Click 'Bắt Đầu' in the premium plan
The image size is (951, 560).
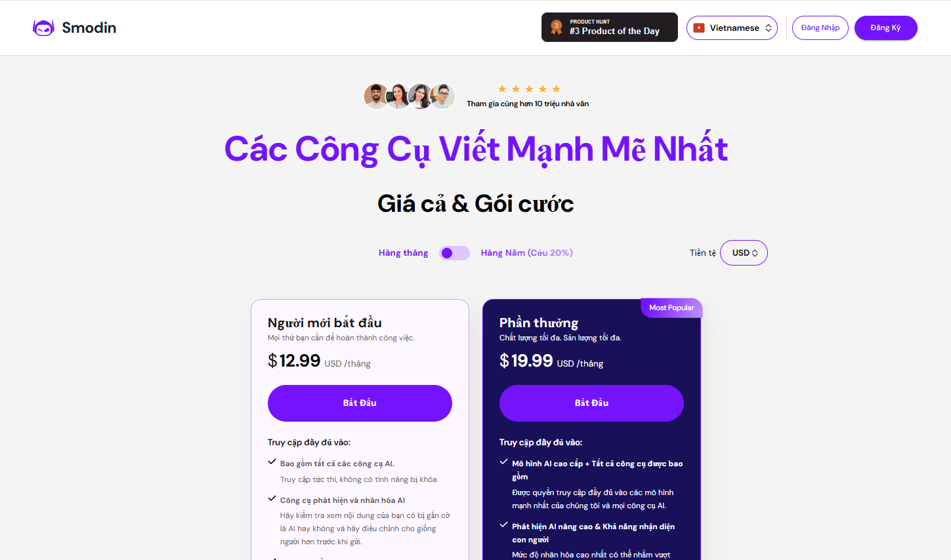pos(591,403)
